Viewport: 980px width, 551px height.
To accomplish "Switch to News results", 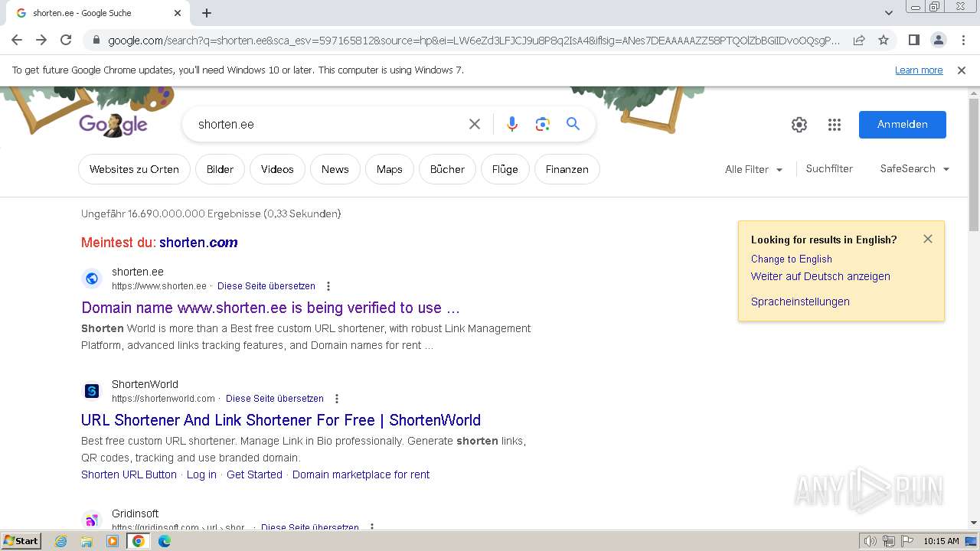I will (335, 169).
